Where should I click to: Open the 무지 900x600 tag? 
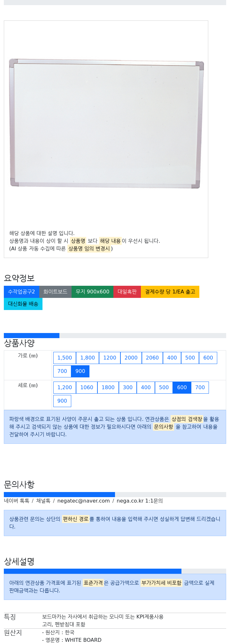[x=92, y=292]
